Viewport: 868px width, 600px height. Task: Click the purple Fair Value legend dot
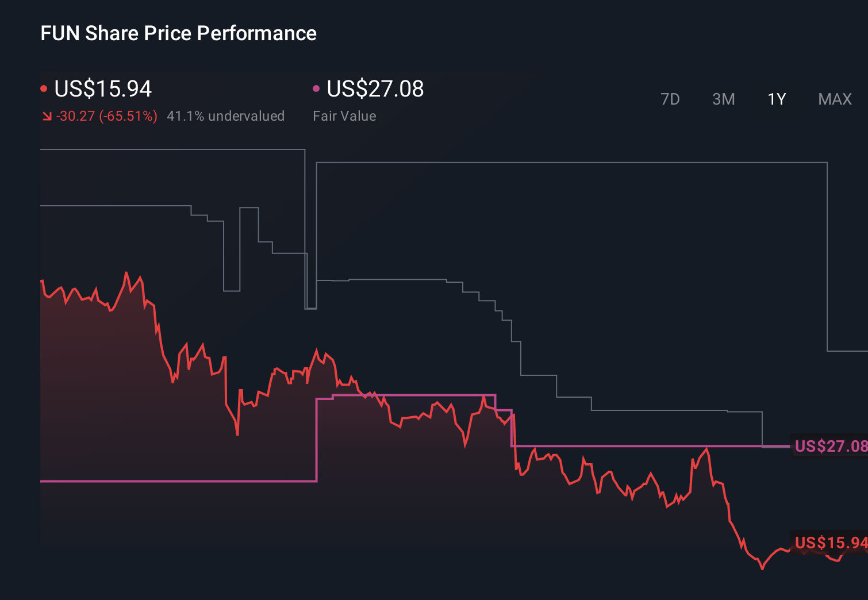[x=316, y=88]
